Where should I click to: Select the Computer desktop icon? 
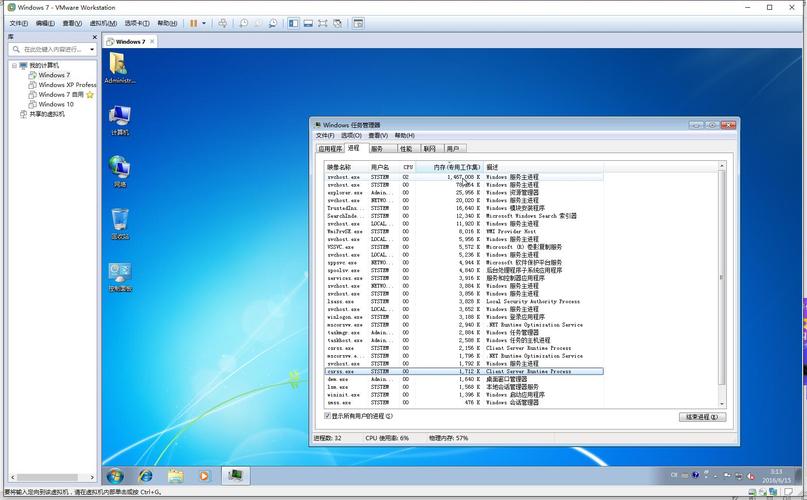[x=120, y=117]
